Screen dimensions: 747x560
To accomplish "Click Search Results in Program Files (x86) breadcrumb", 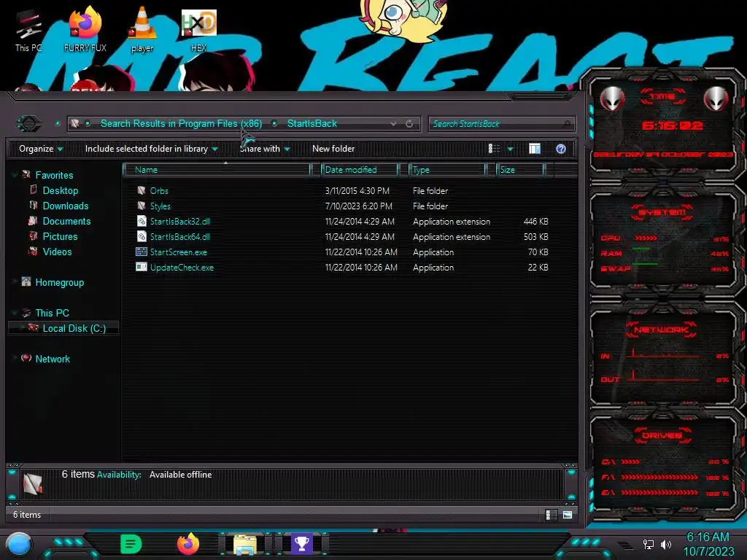I will pyautogui.click(x=181, y=124).
